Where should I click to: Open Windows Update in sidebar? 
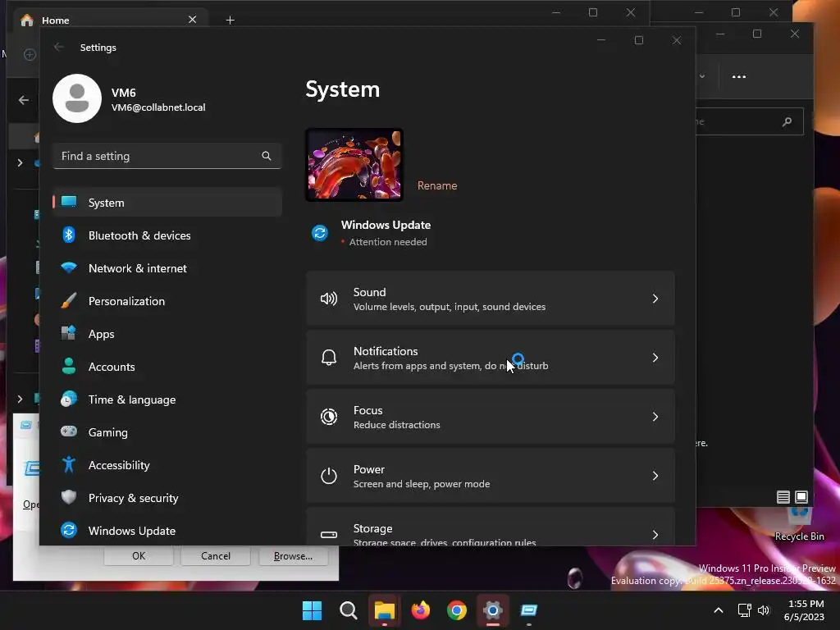(x=167, y=531)
